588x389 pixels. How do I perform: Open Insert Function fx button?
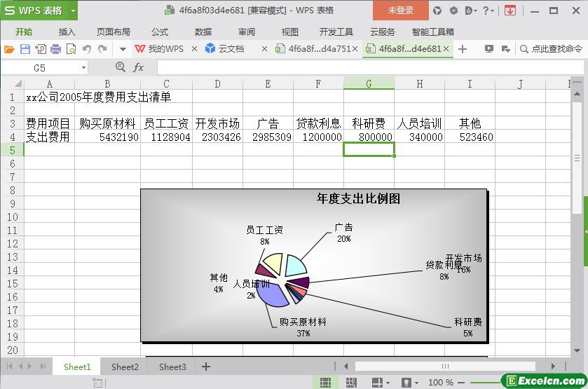coord(138,67)
